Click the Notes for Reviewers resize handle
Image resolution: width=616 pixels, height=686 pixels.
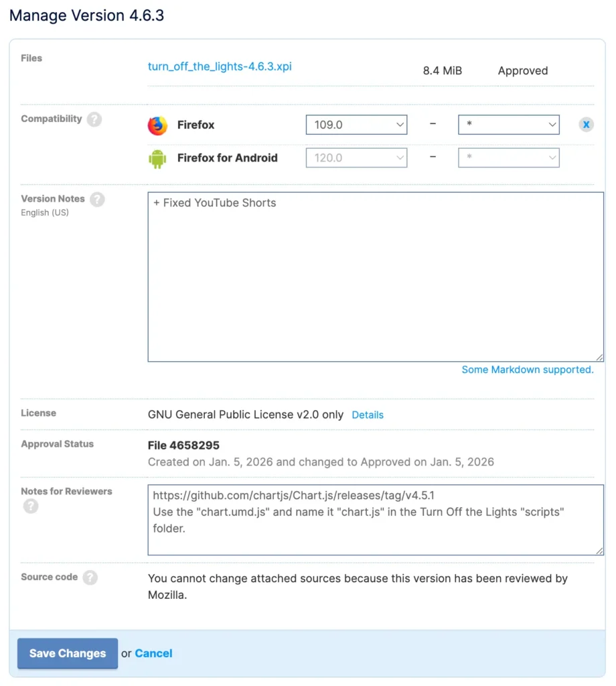coord(599,551)
